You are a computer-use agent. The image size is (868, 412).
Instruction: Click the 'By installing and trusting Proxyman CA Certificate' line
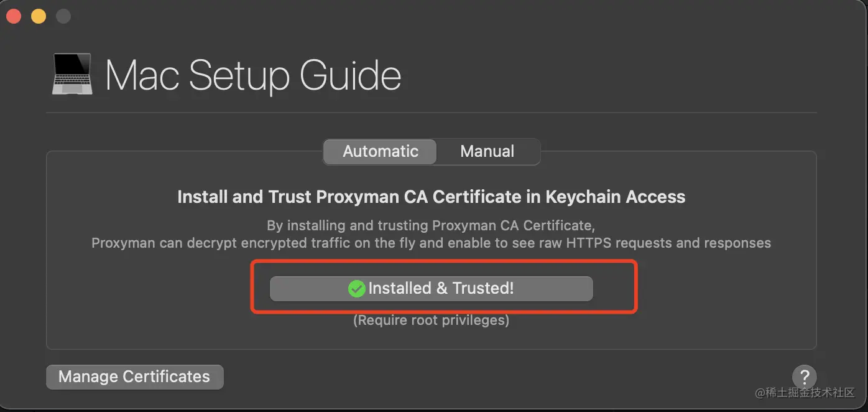click(431, 225)
